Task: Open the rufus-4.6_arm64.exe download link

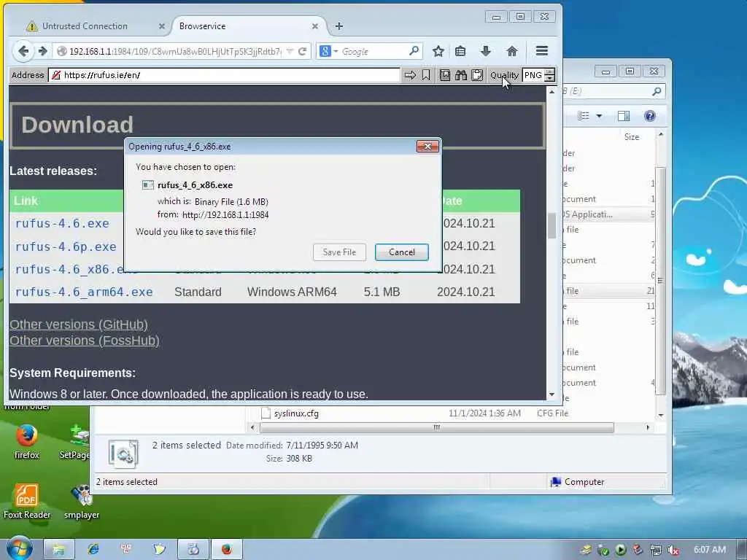Action: [84, 292]
